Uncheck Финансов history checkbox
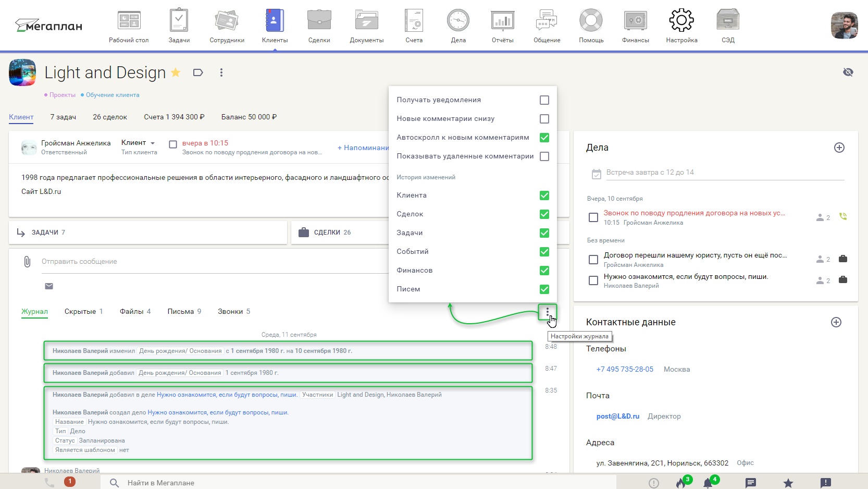This screenshot has height=489, width=868. [x=544, y=271]
